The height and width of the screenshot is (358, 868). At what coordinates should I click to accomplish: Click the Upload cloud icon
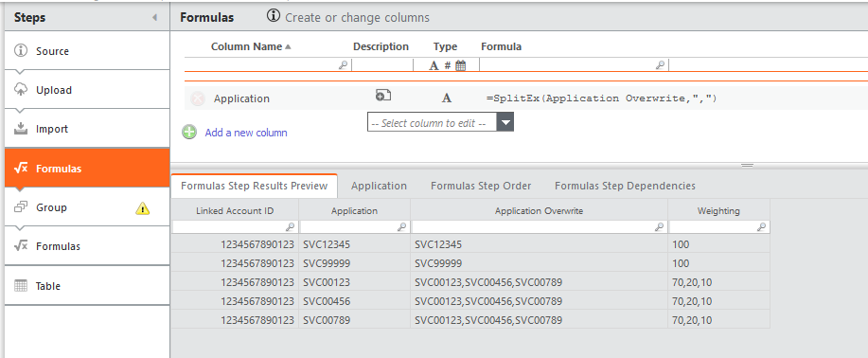pyautogui.click(x=21, y=89)
